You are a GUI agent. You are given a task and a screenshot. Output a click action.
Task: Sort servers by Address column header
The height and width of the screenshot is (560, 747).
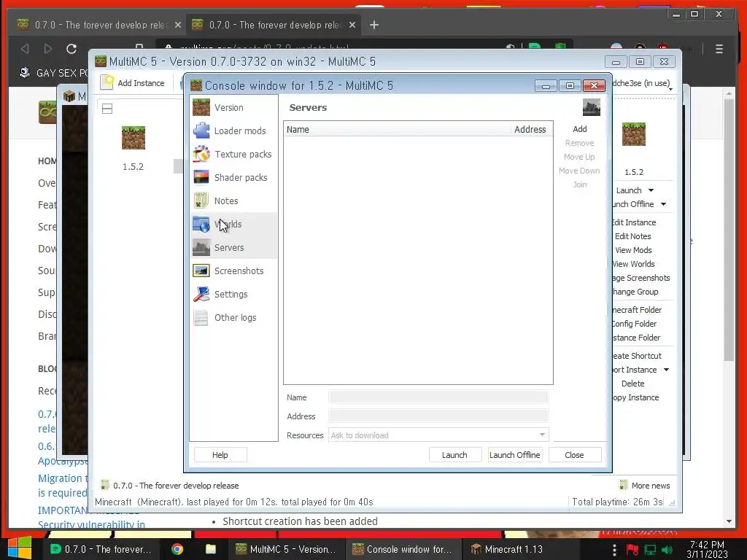531,130
